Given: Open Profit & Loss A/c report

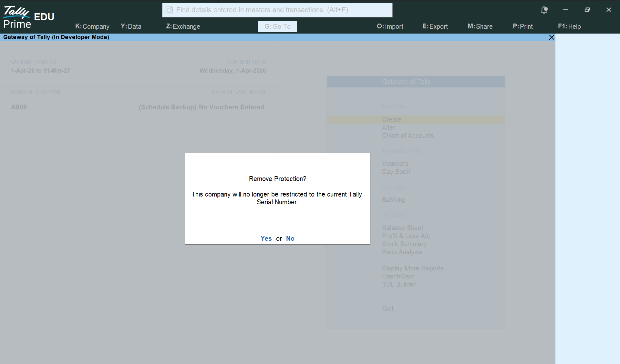Looking at the screenshot, I should pyautogui.click(x=406, y=236).
